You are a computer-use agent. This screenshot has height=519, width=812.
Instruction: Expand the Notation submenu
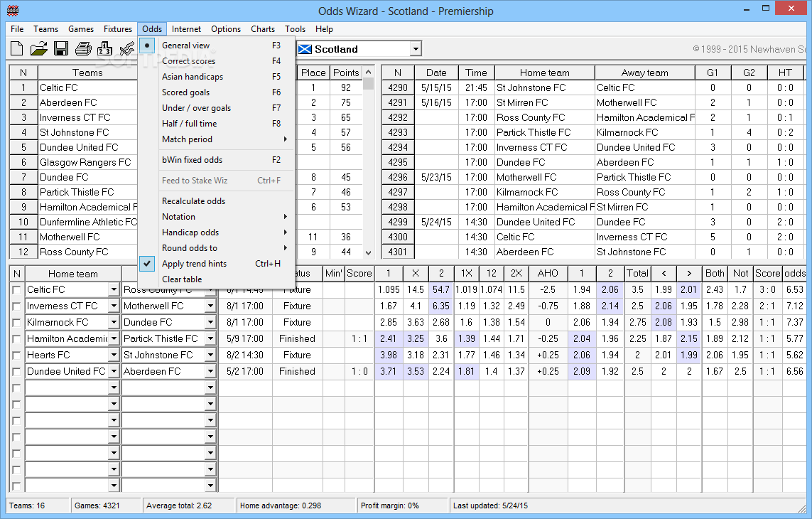point(217,217)
